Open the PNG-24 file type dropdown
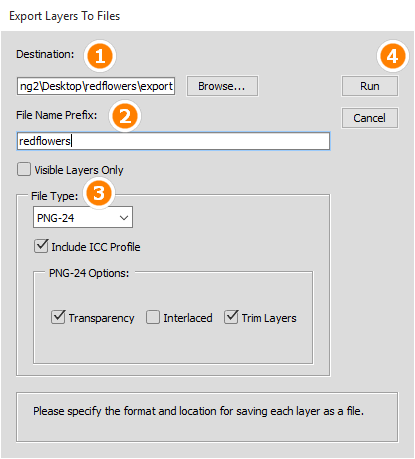This screenshot has width=415, height=459. tap(83, 217)
